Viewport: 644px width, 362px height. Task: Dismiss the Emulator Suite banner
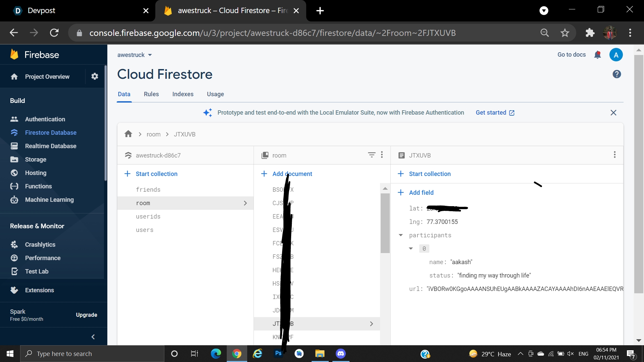click(613, 113)
